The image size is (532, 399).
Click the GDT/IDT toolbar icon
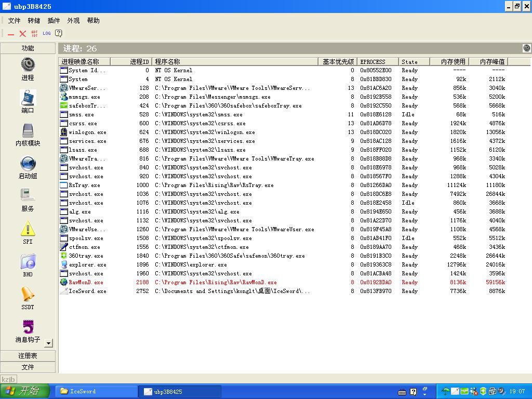[x=35, y=34]
